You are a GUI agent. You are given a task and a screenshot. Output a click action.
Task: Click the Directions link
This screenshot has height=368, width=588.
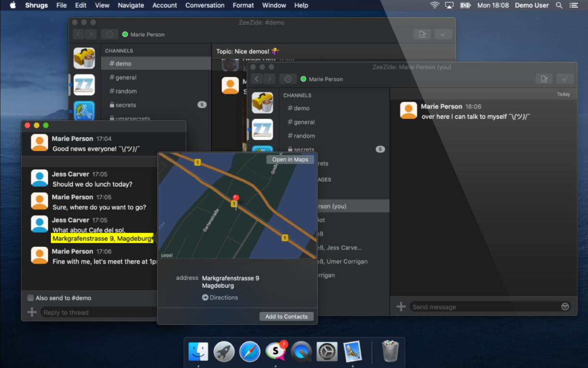(220, 297)
